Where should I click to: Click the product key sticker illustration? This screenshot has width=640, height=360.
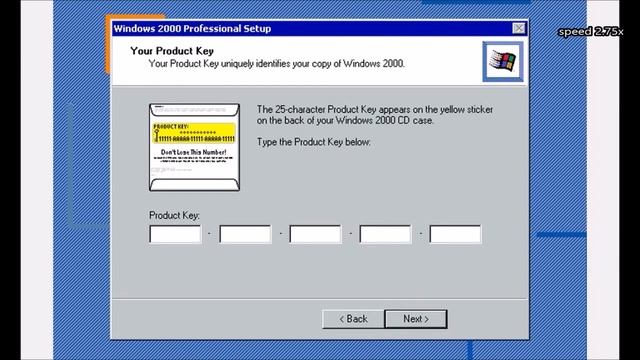click(x=194, y=147)
